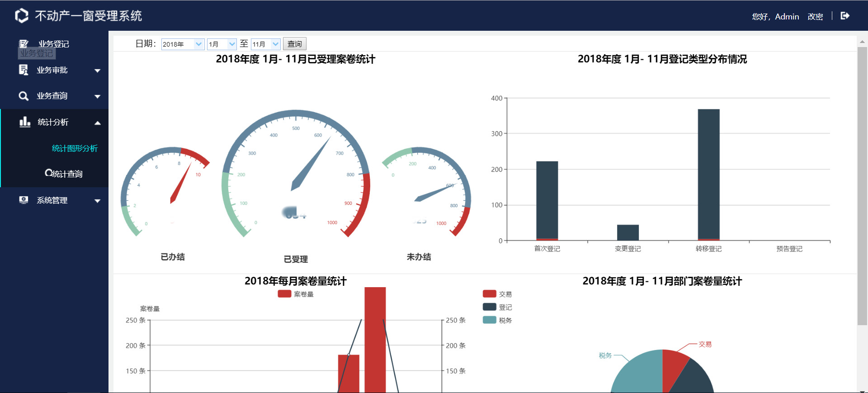Click the vertical scrollbar thumb
Screen dimensions: 868x393
click(862, 186)
